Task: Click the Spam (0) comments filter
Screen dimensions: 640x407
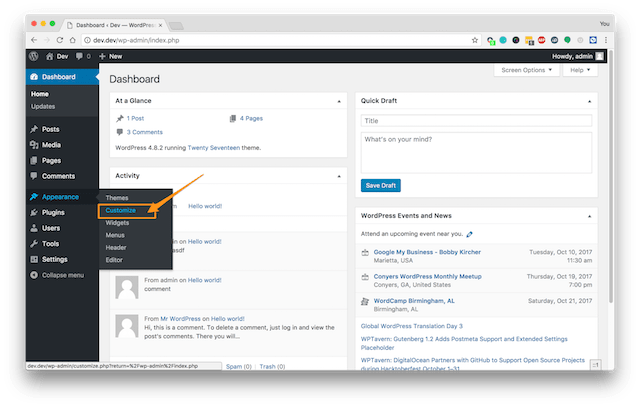Action: click(x=239, y=367)
